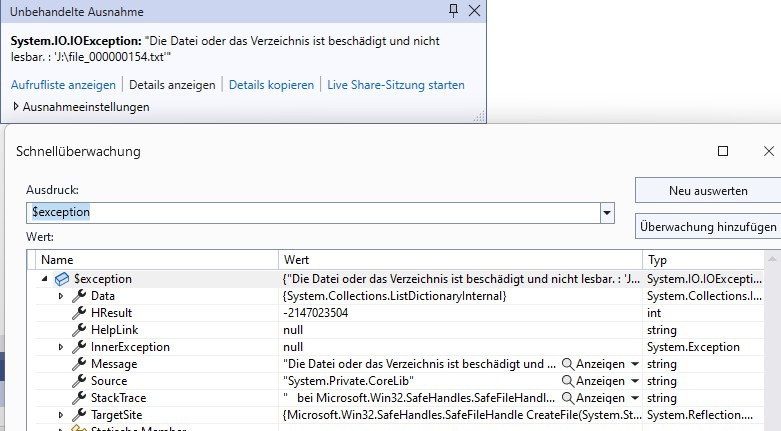This screenshot has width=781, height=431.
Task: Expand Ausnahmeeinstellungen section
Action: (x=16, y=106)
